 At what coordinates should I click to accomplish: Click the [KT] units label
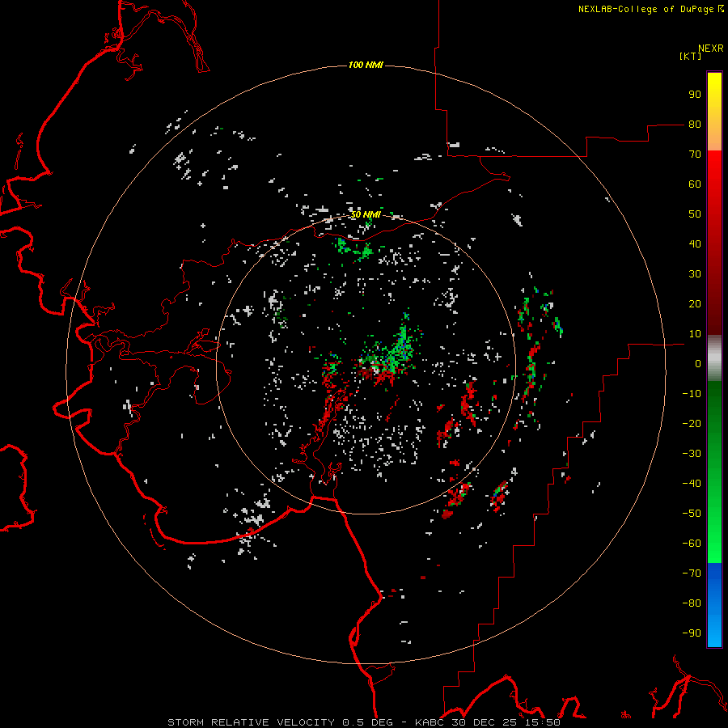click(x=691, y=56)
